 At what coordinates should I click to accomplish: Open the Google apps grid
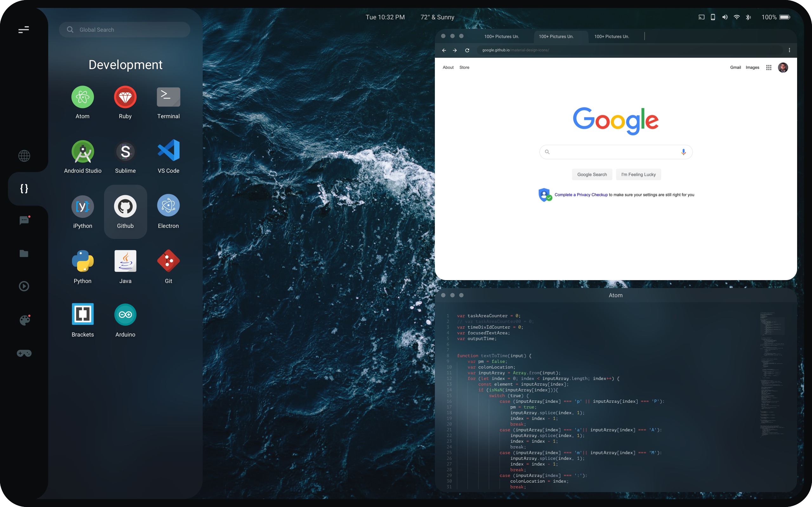coord(769,68)
